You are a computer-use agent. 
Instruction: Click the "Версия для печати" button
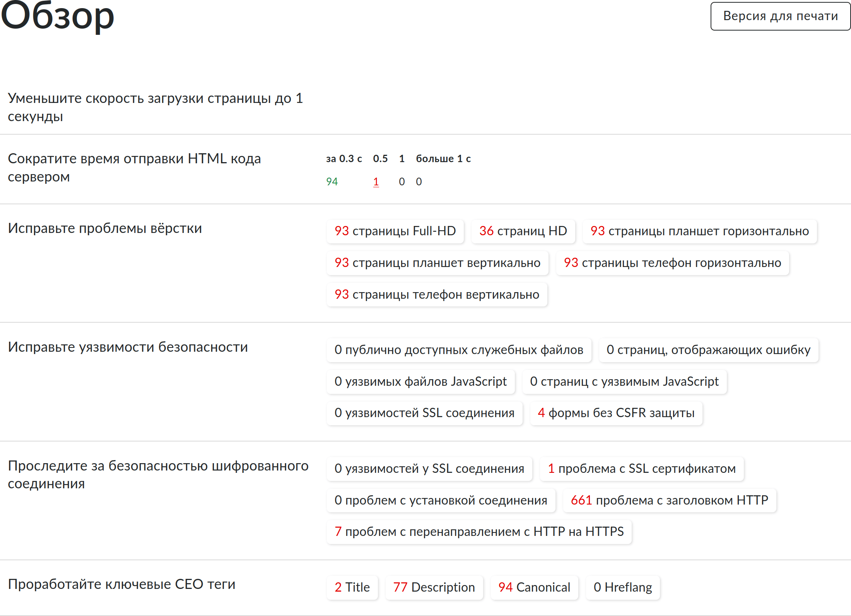tap(780, 16)
